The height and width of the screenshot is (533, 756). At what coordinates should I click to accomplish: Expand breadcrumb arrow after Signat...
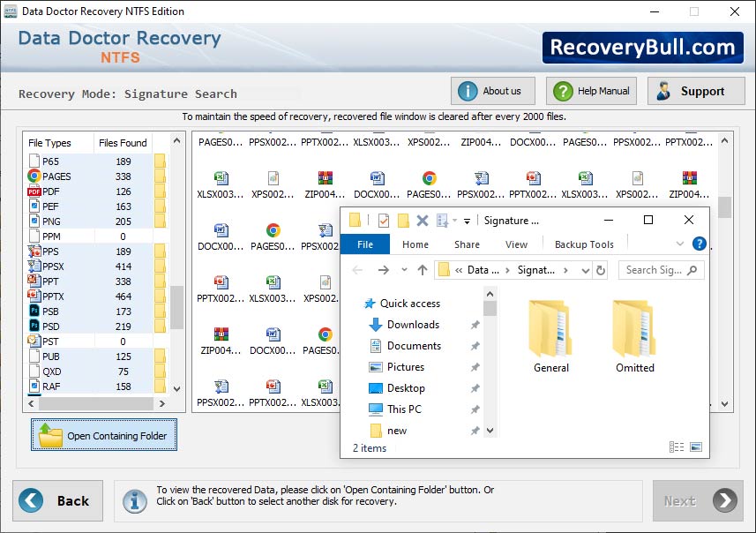pyautogui.click(x=565, y=270)
